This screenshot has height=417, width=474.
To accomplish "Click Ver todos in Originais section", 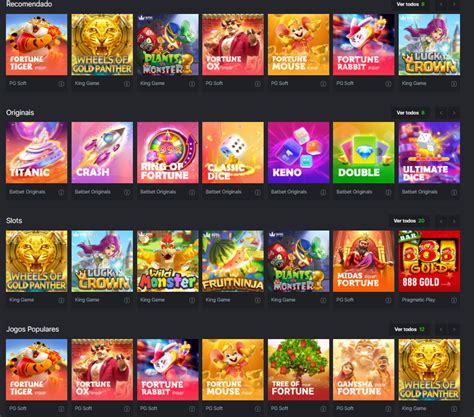I will (410, 113).
